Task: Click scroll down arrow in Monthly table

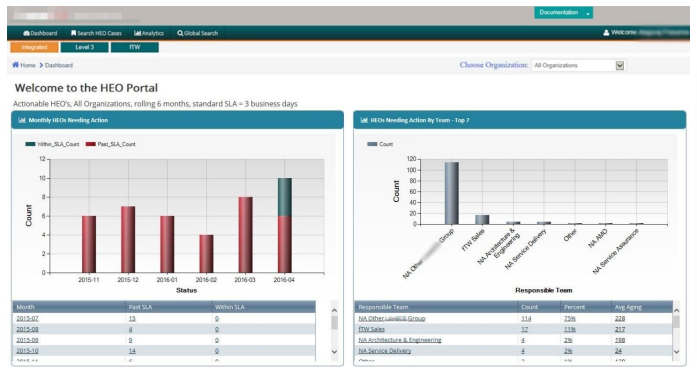Action: [335, 351]
